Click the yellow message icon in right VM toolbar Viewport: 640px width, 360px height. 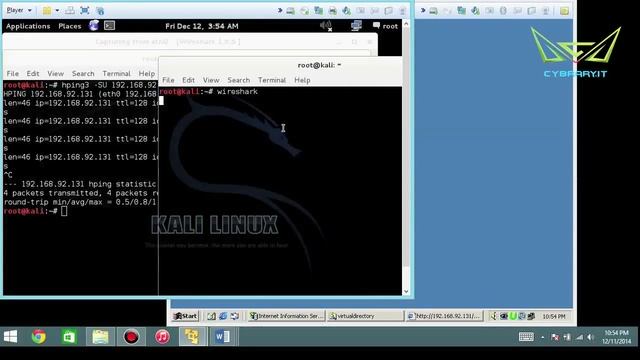point(564,11)
